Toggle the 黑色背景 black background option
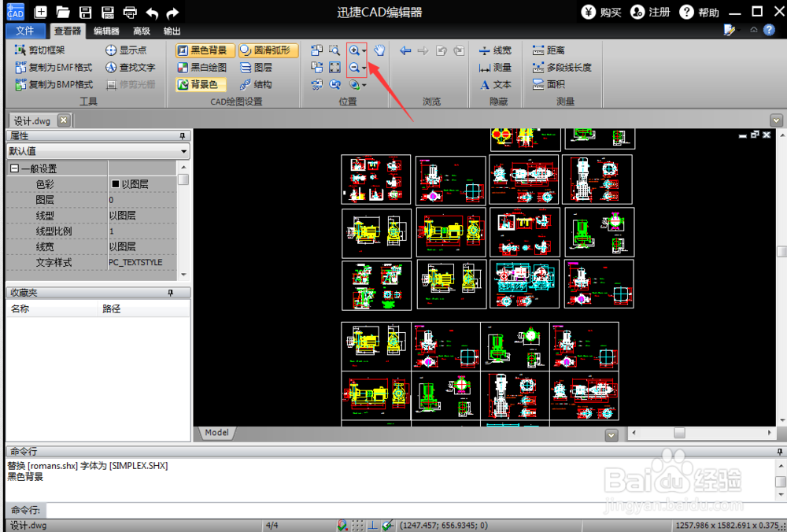Viewport: 787px width, 532px height. [x=205, y=50]
